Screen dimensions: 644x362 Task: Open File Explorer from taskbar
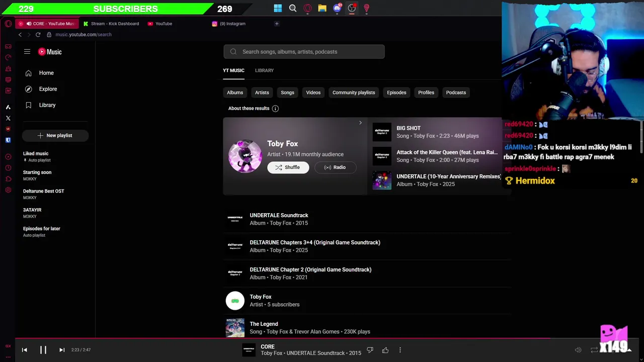coord(322,8)
